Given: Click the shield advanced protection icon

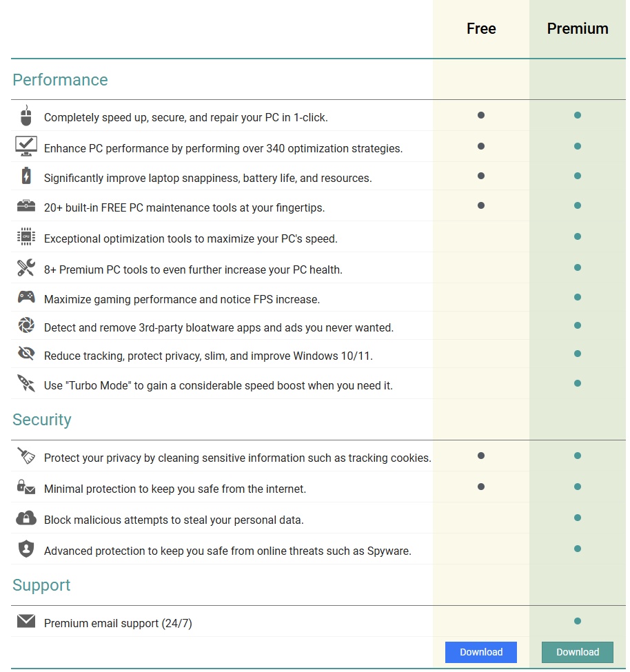Looking at the screenshot, I should pos(26,549).
